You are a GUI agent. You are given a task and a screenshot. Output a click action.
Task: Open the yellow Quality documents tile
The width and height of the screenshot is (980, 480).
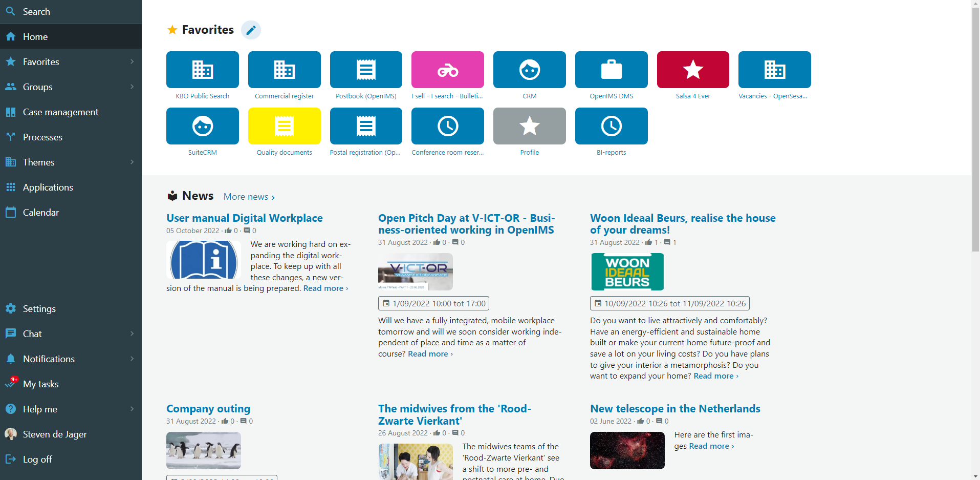[x=284, y=126]
